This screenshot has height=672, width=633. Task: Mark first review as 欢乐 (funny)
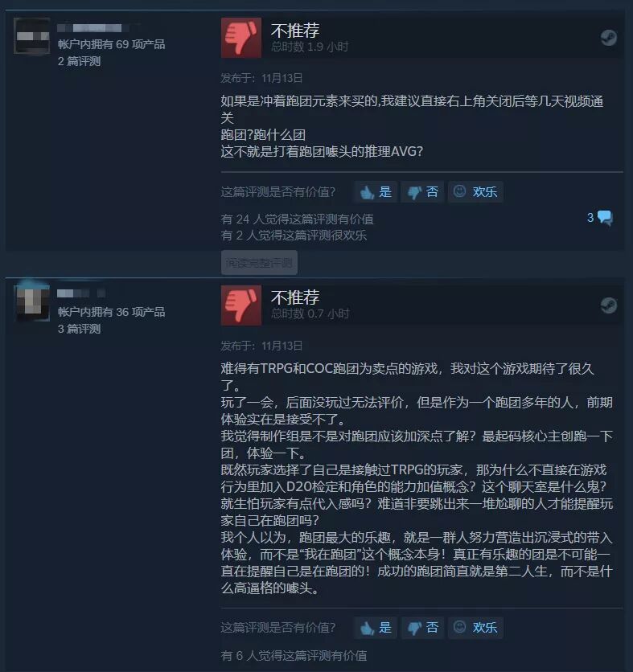475,191
